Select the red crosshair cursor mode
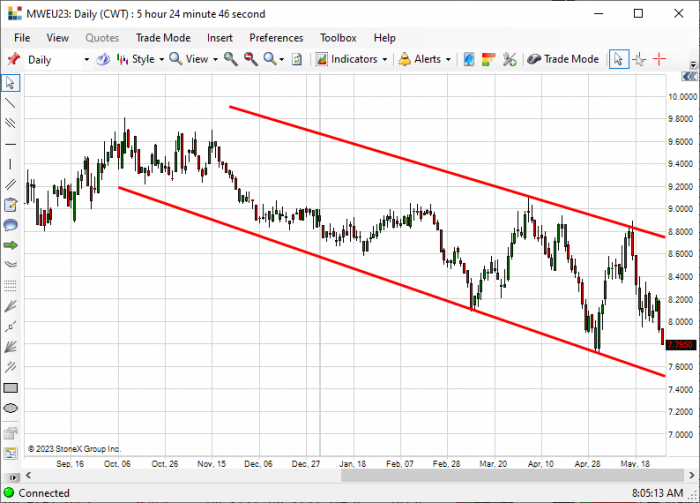 (x=659, y=59)
